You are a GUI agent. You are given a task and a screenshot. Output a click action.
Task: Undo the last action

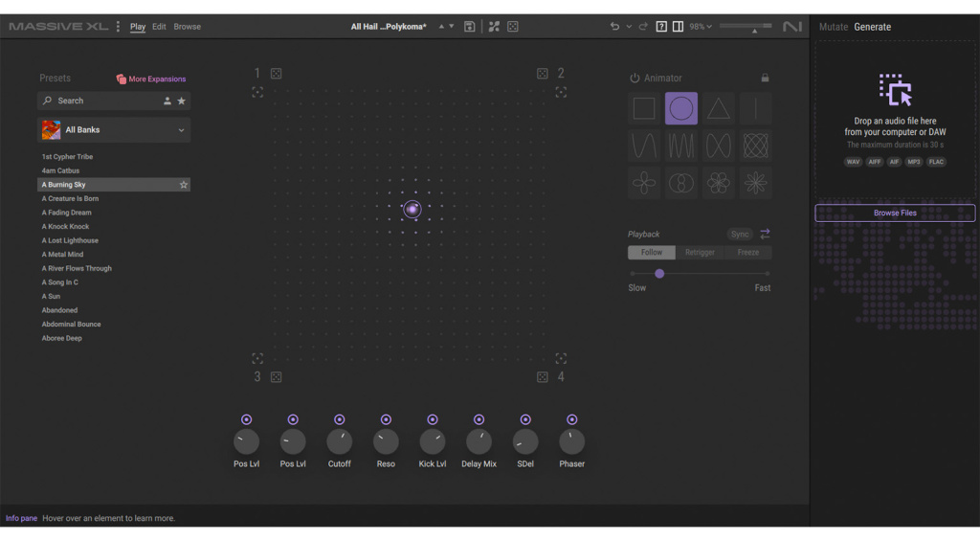pyautogui.click(x=615, y=26)
